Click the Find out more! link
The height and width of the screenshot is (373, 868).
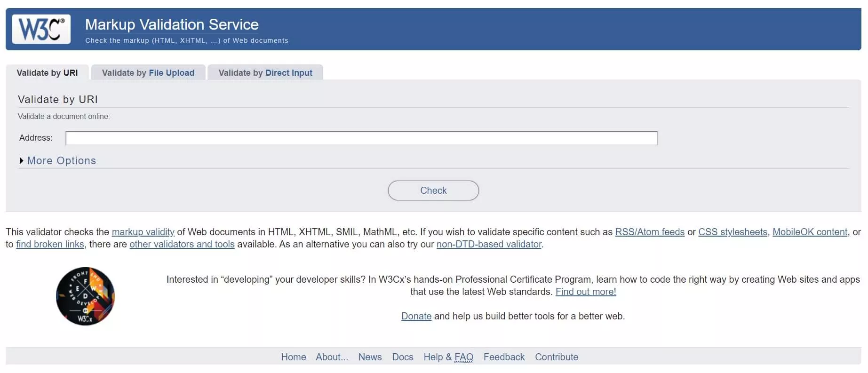(x=586, y=292)
